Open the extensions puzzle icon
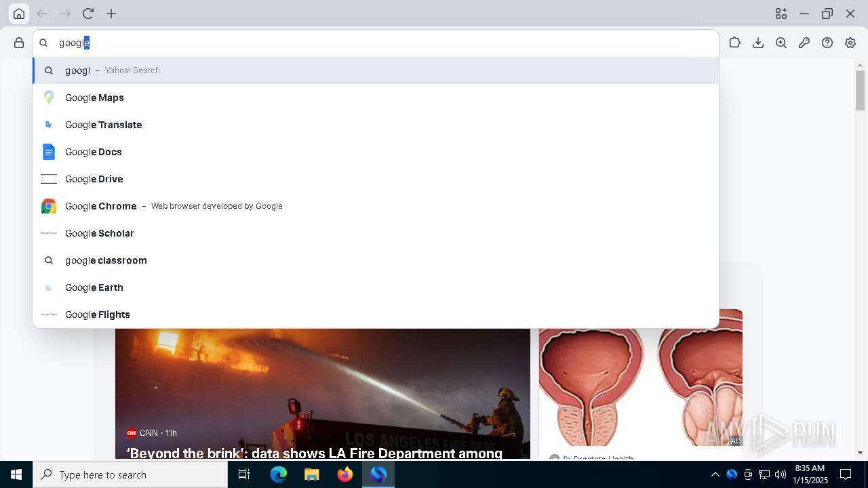 point(735,43)
